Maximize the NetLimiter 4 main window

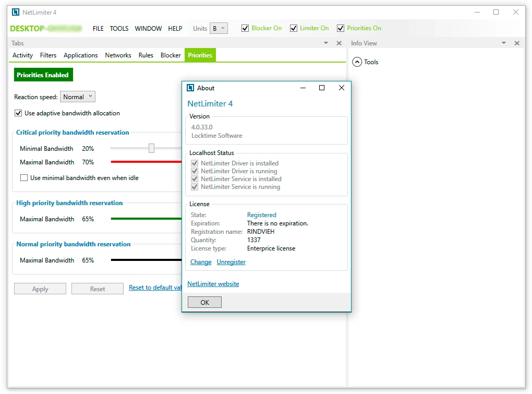pyautogui.click(x=495, y=12)
